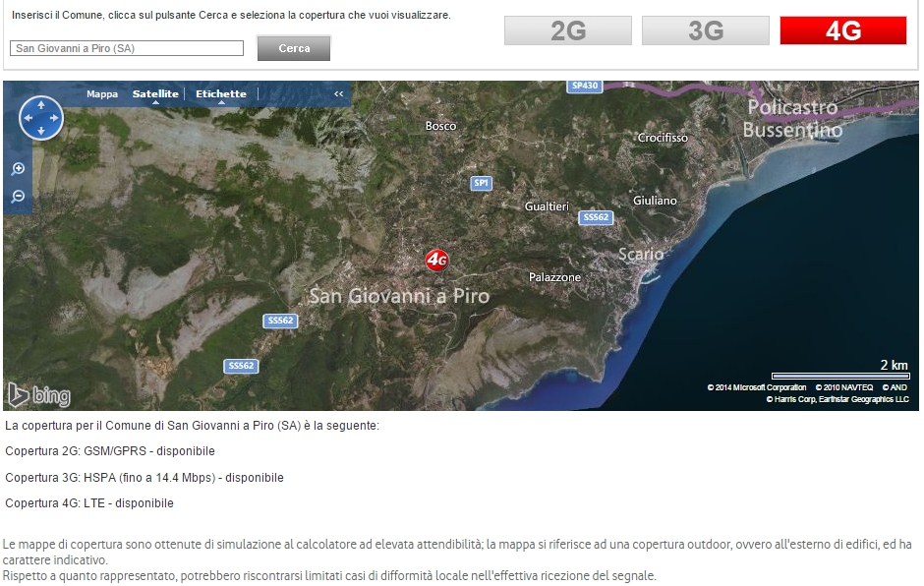The width and height of the screenshot is (924, 586).
Task: Show 2G coverage
Action: [568, 30]
